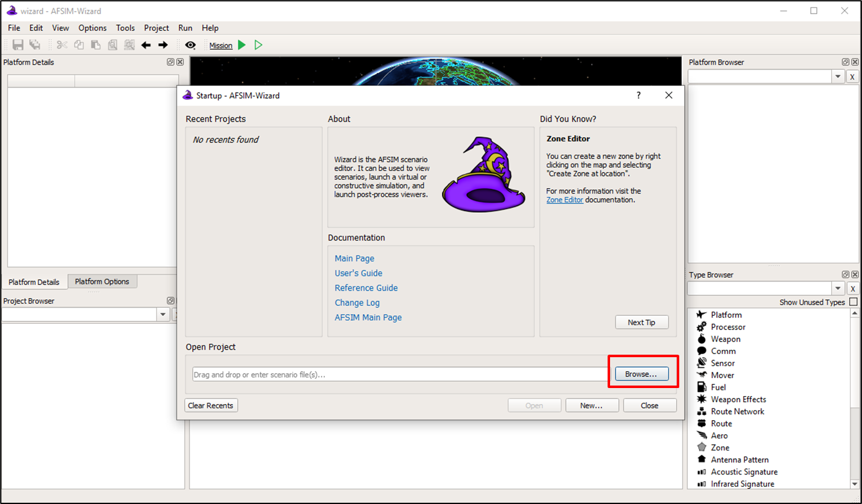Open the Help menu
Screen dimensions: 862x504
[211, 28]
